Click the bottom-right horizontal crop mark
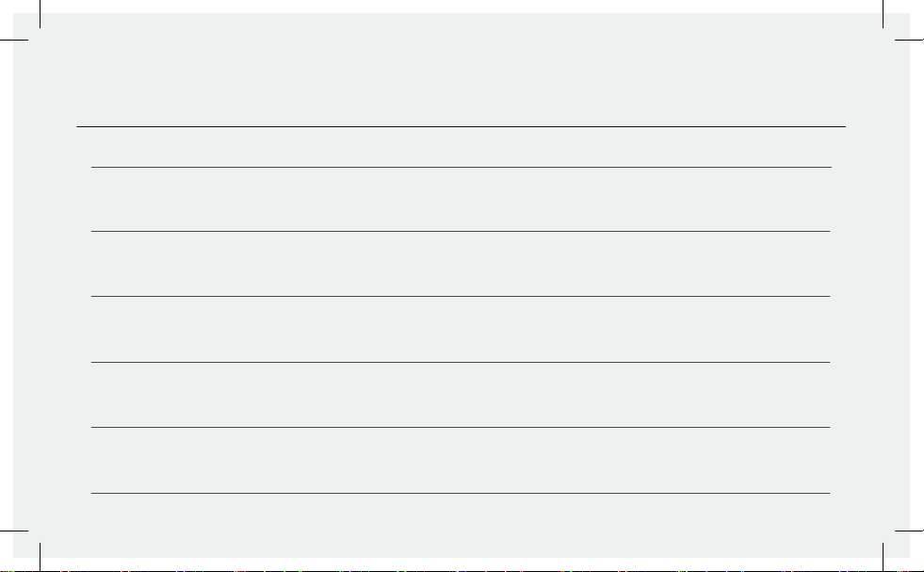924x572 pixels. 909,531
